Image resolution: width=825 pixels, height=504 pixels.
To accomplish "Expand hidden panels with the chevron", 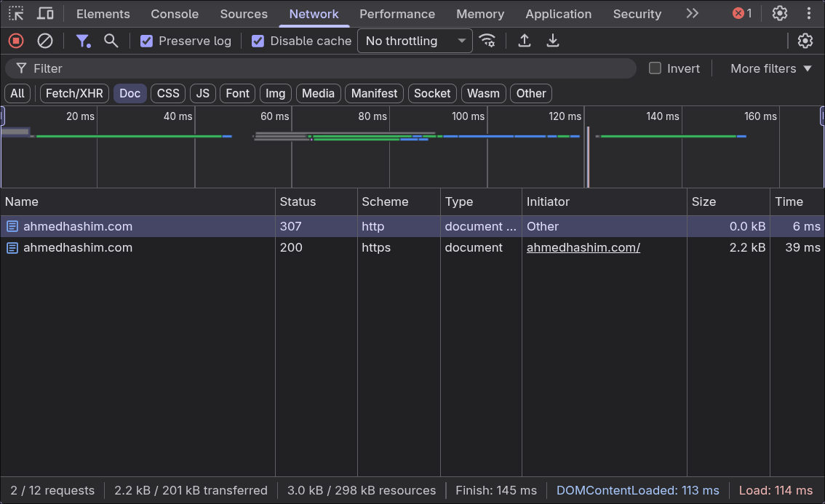I will [692, 14].
